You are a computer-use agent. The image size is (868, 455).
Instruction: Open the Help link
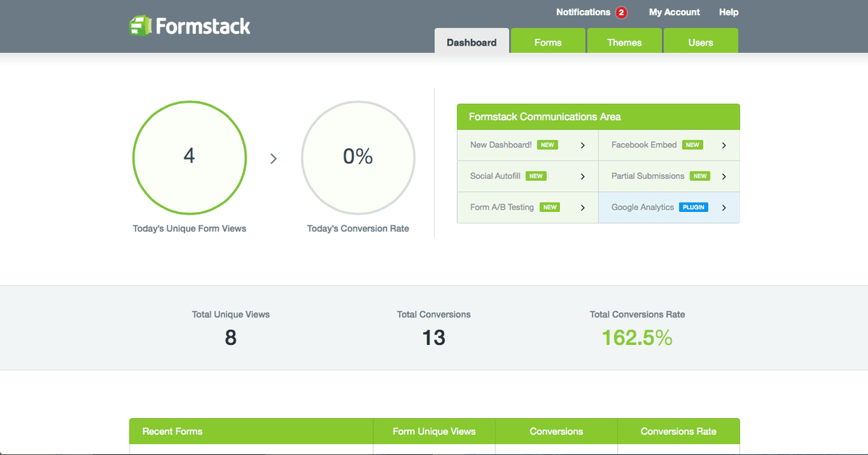[x=728, y=12]
